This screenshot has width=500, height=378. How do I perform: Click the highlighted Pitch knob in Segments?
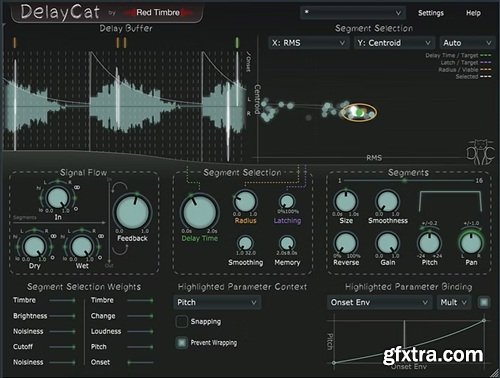[x=429, y=243]
